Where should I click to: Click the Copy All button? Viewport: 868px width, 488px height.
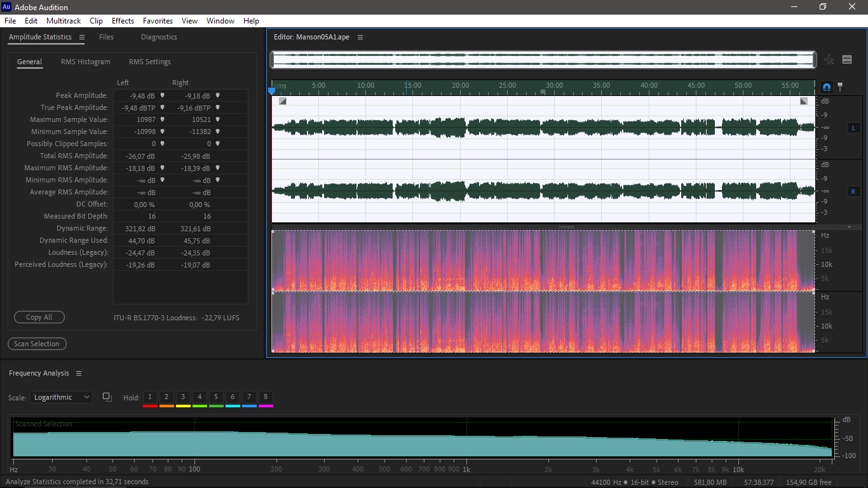coord(39,317)
